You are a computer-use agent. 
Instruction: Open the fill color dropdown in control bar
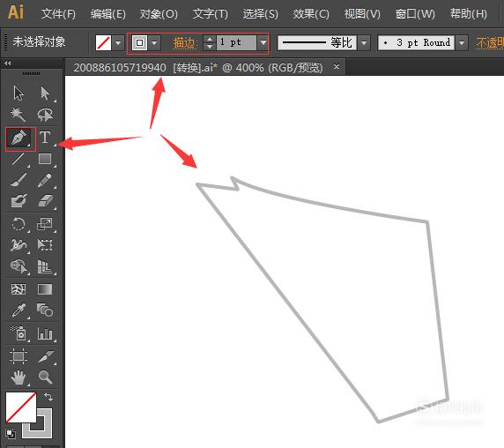tap(118, 43)
